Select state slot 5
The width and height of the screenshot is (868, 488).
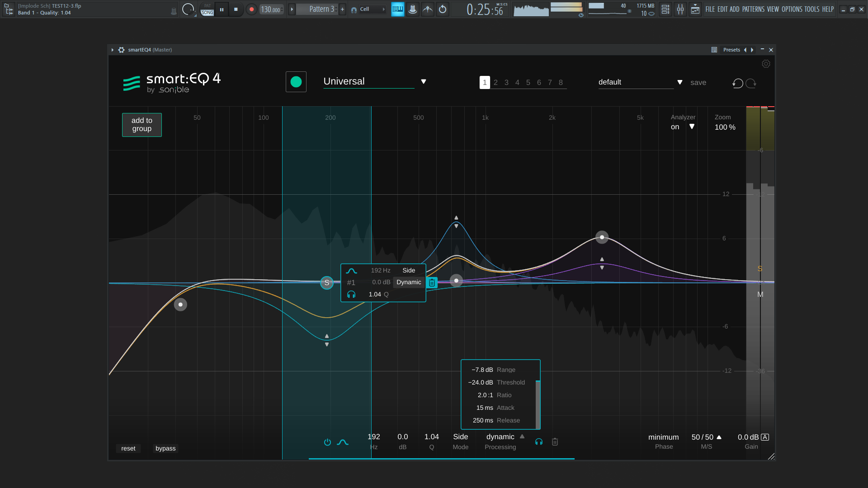[528, 82]
